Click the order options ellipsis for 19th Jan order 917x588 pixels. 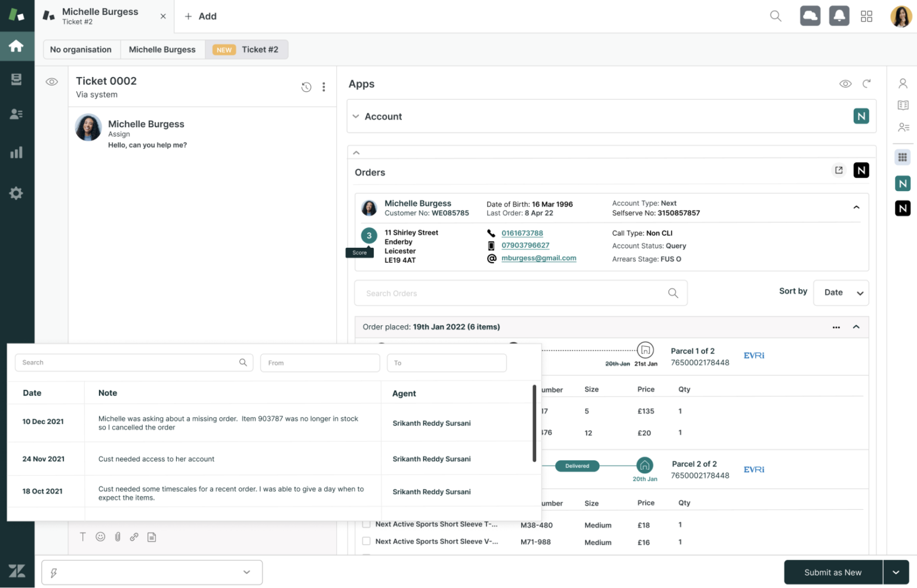pyautogui.click(x=836, y=327)
